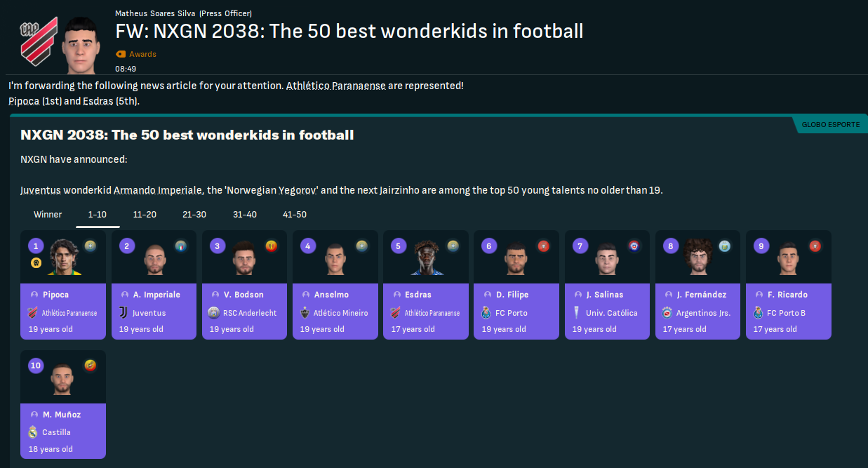This screenshot has height=468, width=868.
Task: Click the Brazilian flag on Pipoca's card
Action: point(91,246)
